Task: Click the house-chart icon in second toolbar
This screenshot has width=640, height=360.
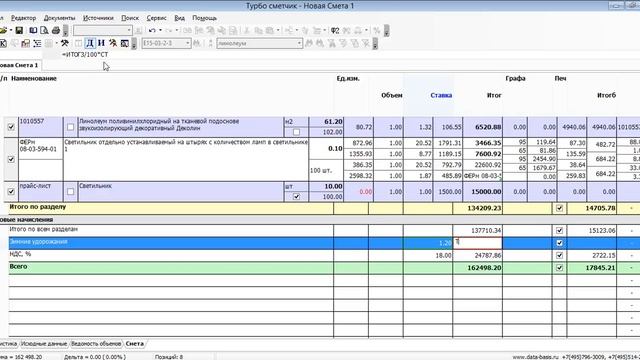Action: 25,43
